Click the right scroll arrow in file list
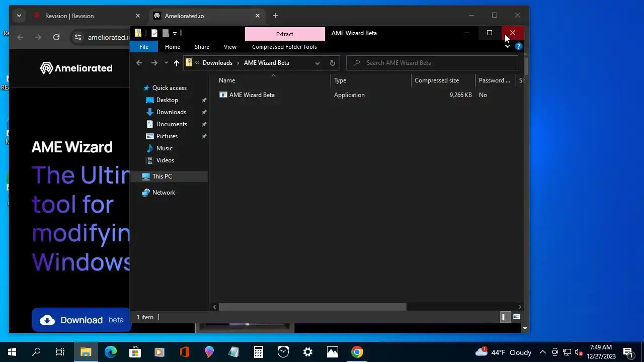 (520, 307)
